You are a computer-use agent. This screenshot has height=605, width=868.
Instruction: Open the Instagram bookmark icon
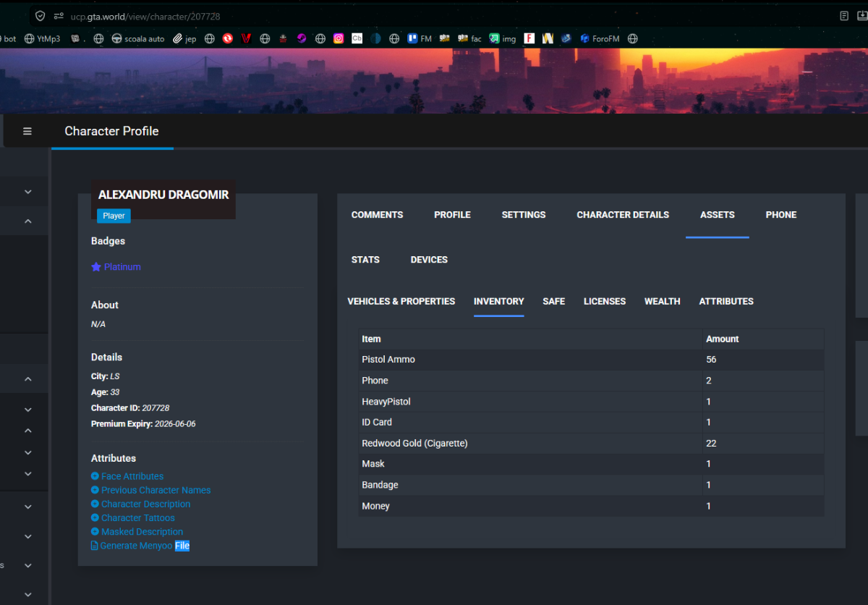tap(339, 38)
